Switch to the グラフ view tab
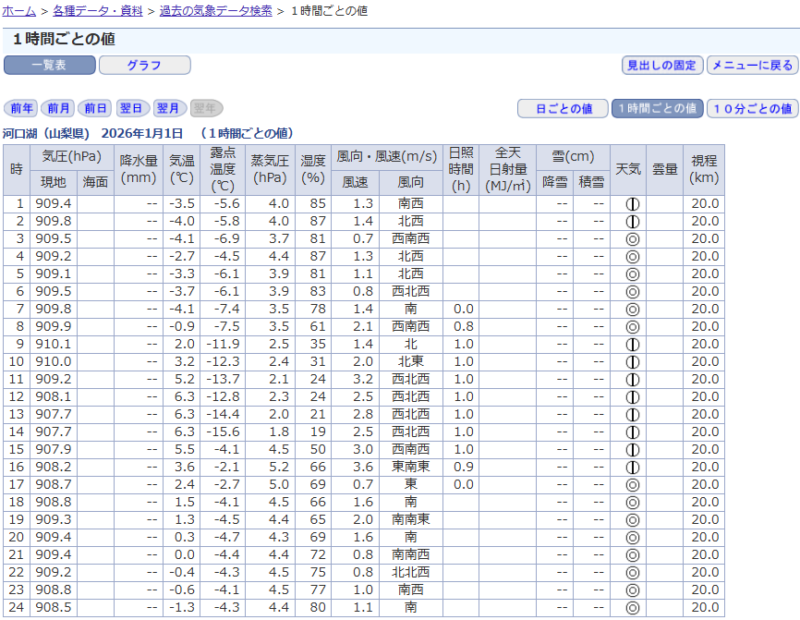The width and height of the screenshot is (800, 620). (144, 65)
